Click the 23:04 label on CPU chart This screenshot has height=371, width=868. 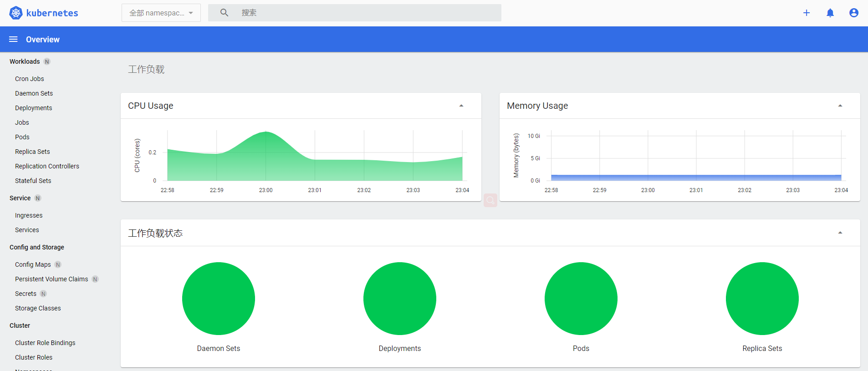pos(462,190)
